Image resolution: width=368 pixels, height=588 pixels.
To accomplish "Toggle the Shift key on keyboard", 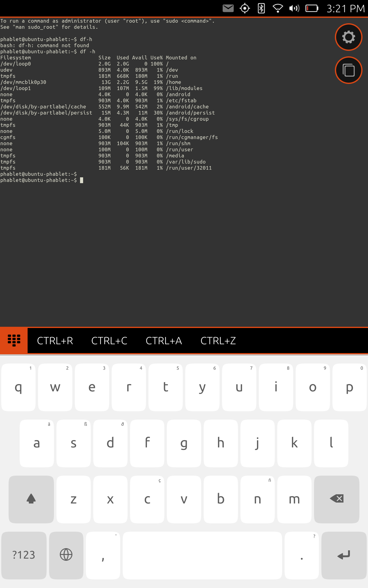I will (31, 499).
